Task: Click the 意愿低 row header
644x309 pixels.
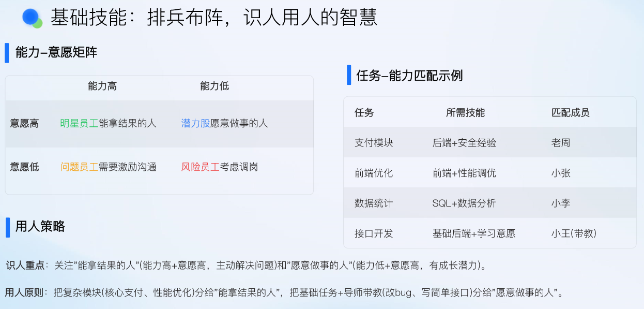Action: pyautogui.click(x=25, y=167)
